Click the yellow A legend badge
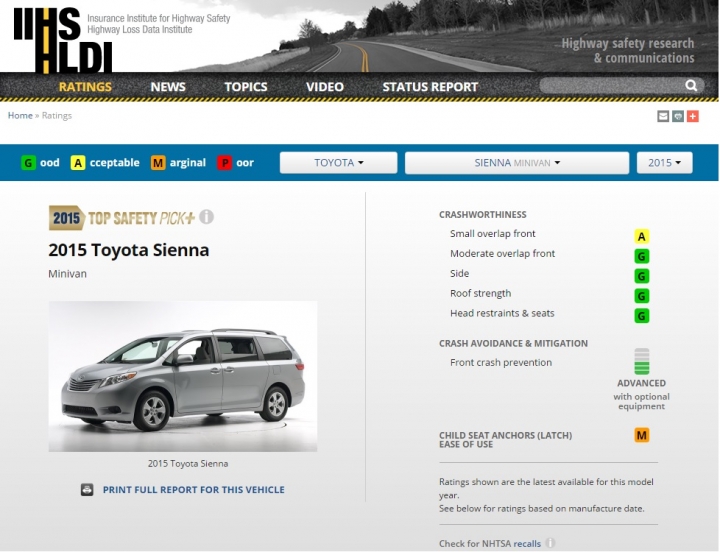The height and width of the screenshot is (552, 720). click(78, 163)
